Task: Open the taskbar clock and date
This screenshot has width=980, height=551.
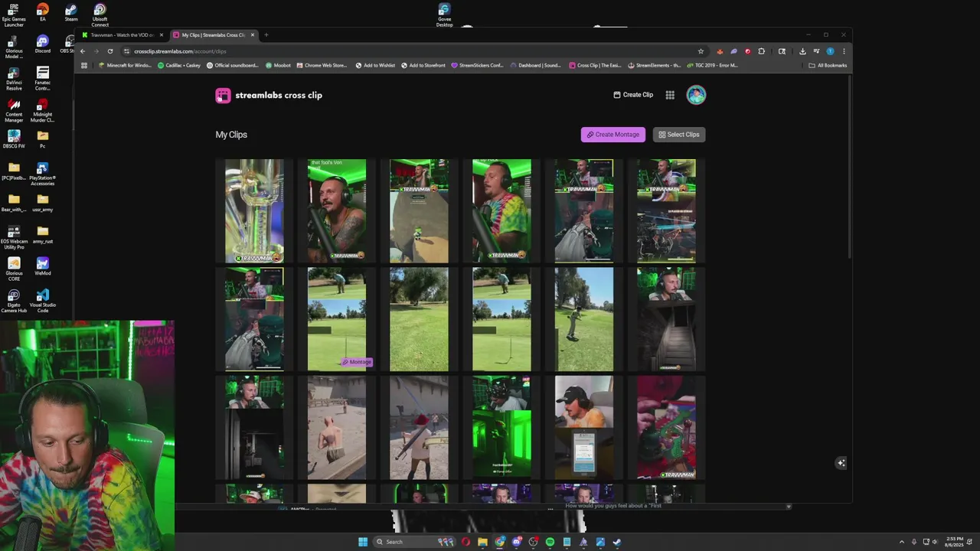Action: (x=955, y=542)
